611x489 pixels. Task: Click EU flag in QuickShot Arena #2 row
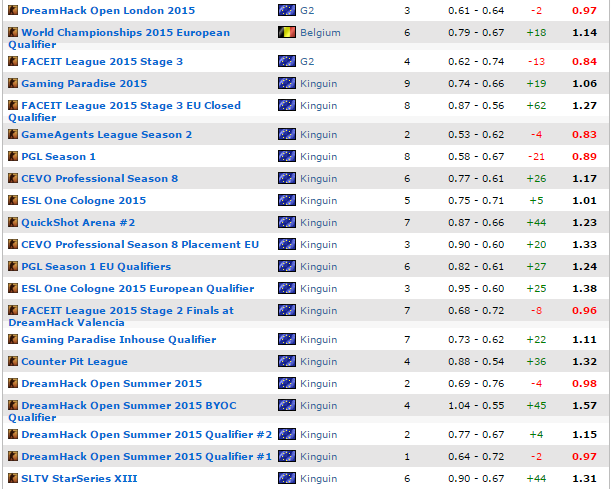[x=287, y=222]
